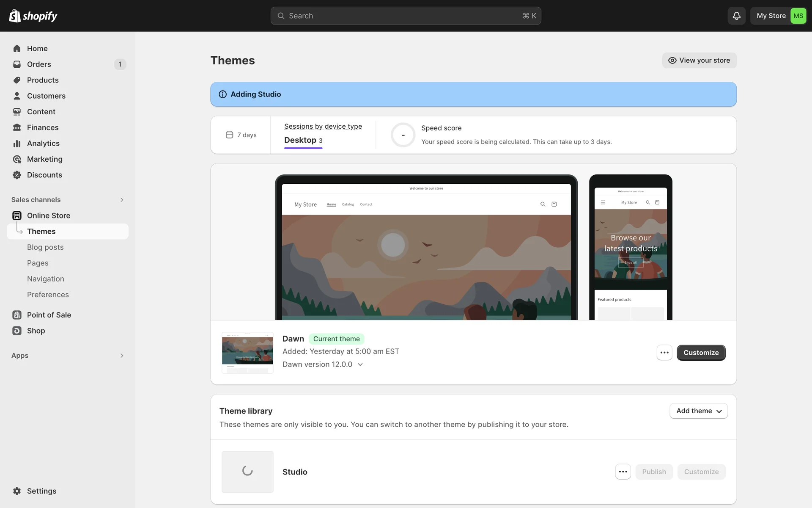
Task: Click the Shop channel icon
Action: (x=17, y=331)
